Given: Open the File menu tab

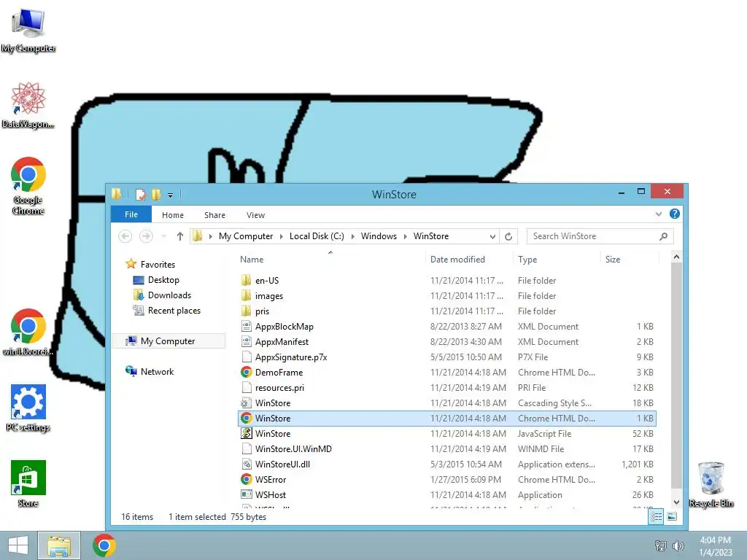Looking at the screenshot, I should 131,214.
